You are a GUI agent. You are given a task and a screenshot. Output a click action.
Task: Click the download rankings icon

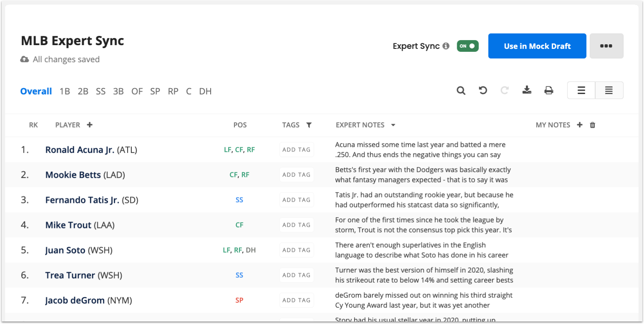coord(527,90)
